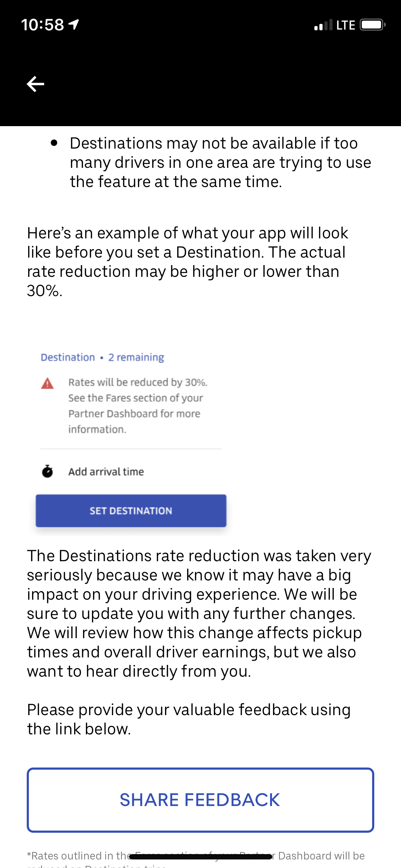Screen dimensions: 401x868
Task: Tap the Destination label in the example
Action: (x=68, y=357)
